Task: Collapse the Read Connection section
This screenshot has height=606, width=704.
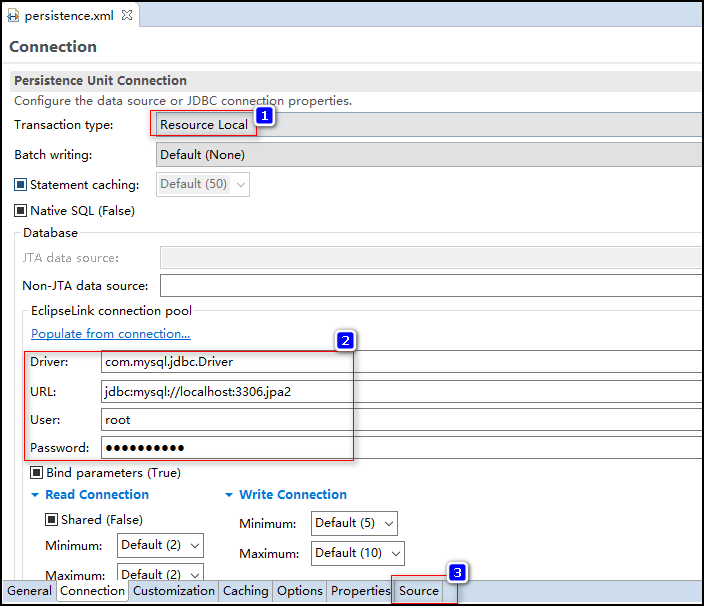Action: point(35,495)
